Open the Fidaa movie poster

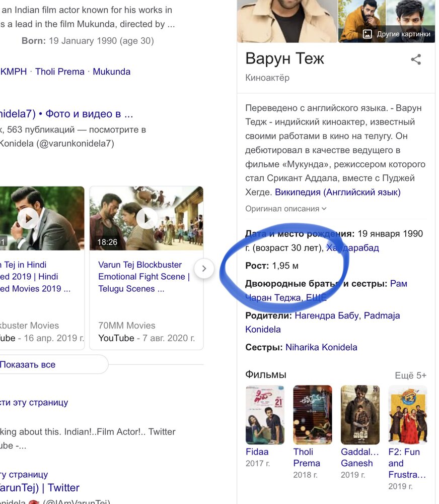pos(265,415)
